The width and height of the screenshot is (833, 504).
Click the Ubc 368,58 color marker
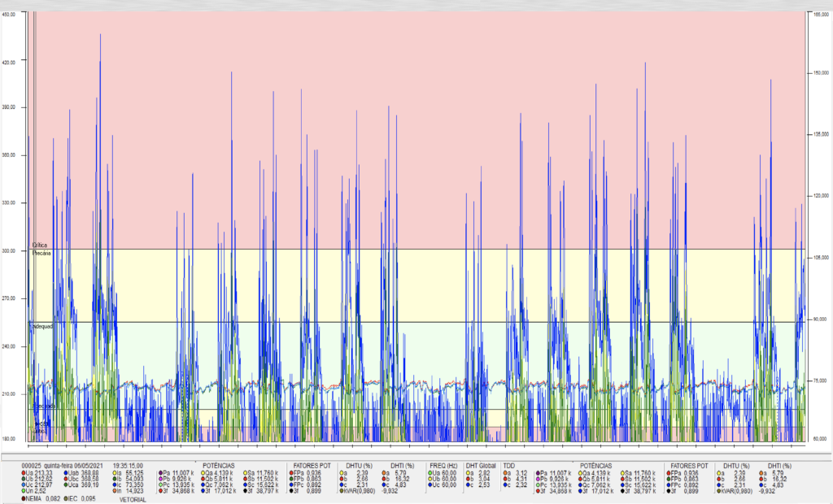(66, 479)
